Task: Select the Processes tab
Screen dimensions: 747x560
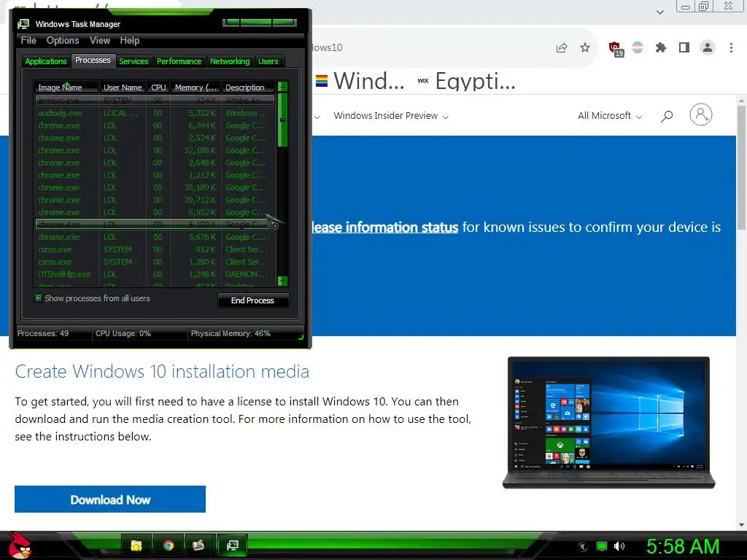Action: click(x=93, y=60)
